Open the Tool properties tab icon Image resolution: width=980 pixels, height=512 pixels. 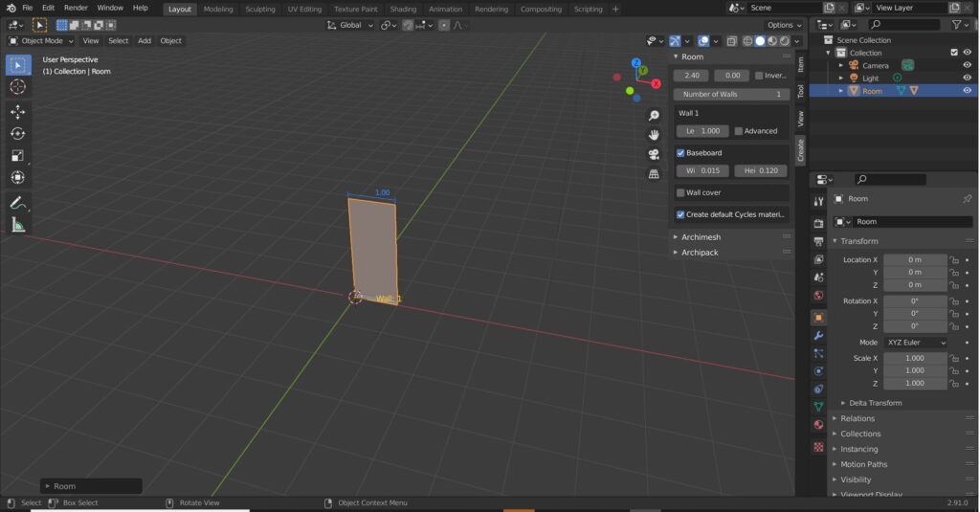[818, 201]
